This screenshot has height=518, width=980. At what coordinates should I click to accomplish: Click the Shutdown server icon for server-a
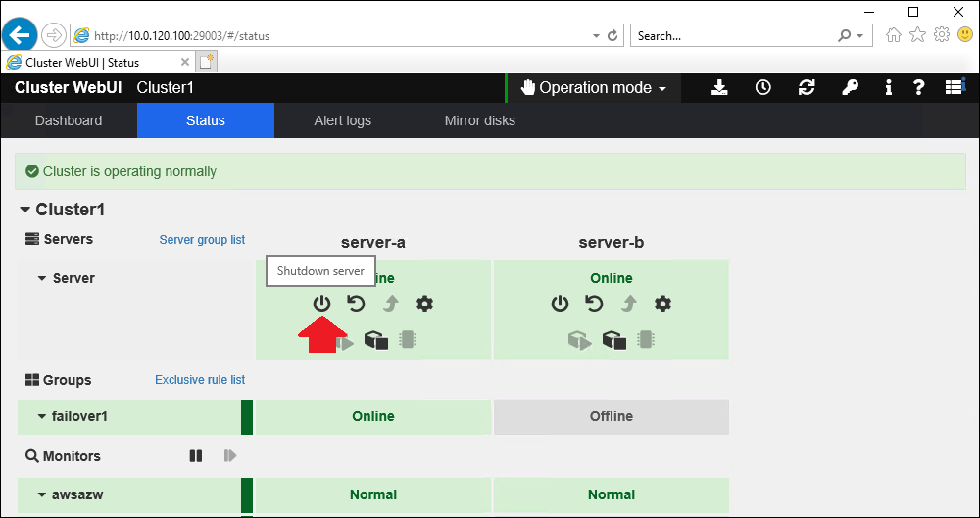(321, 304)
